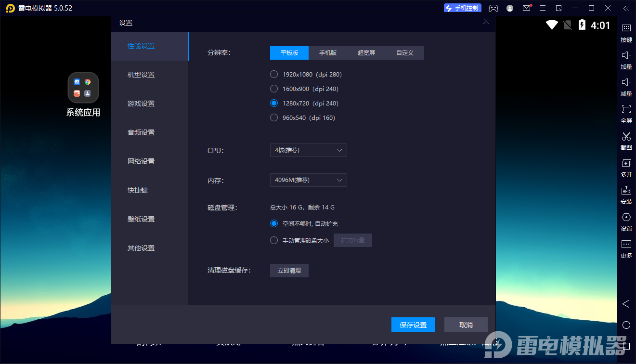Image resolution: width=636 pixels, height=364 pixels.
Task: Click the APK install (安装) icon
Action: click(626, 191)
